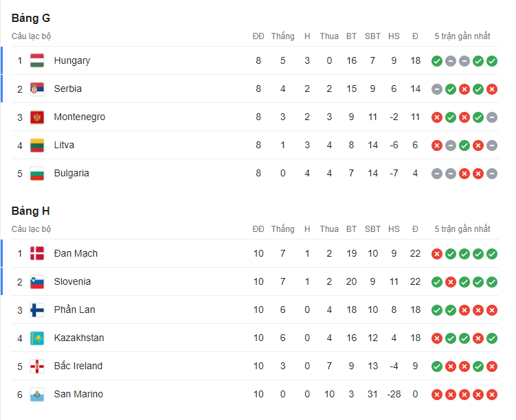Click the Hungary flag icon
The width and height of the screenshot is (516, 420).
[x=37, y=60]
